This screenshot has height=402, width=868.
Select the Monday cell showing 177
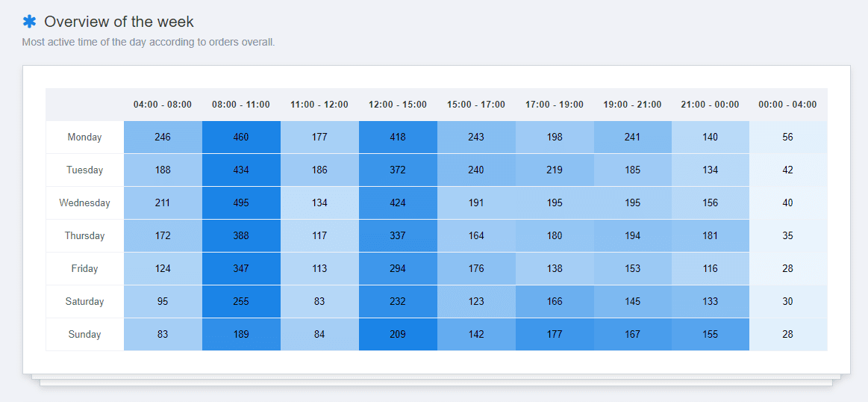[319, 137]
